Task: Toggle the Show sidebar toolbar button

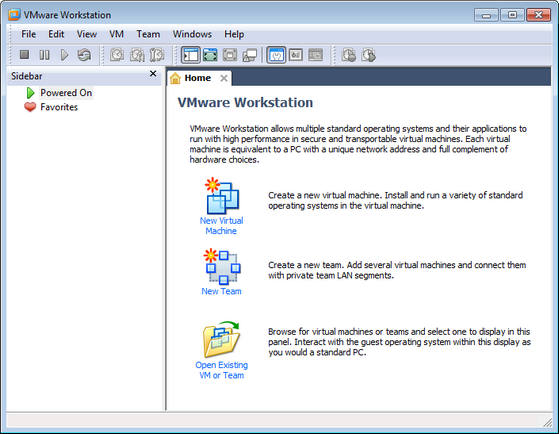Action: pos(190,55)
